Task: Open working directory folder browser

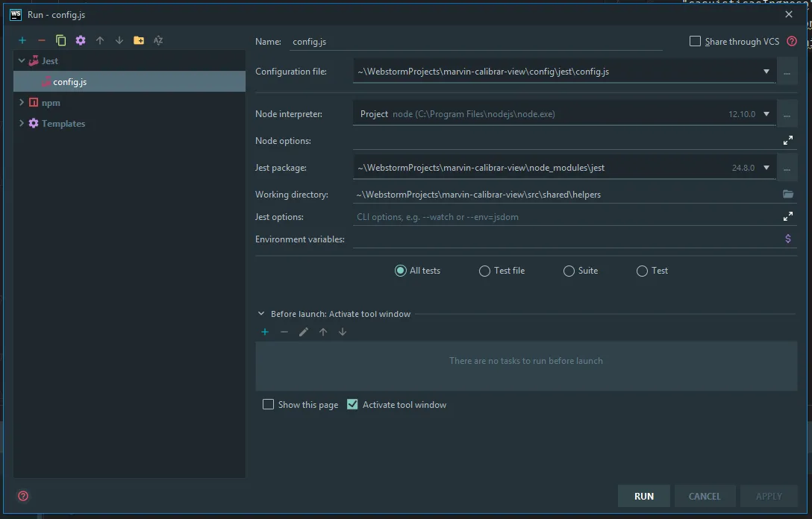Action: coord(787,194)
